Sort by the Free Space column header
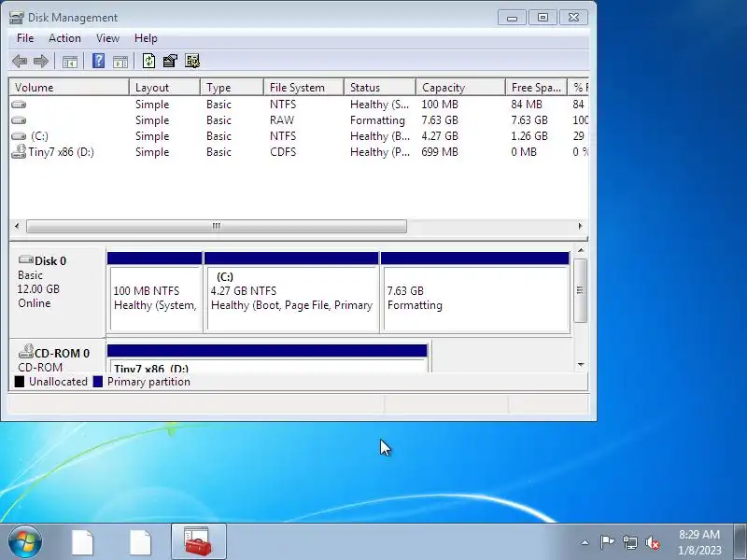 [536, 88]
